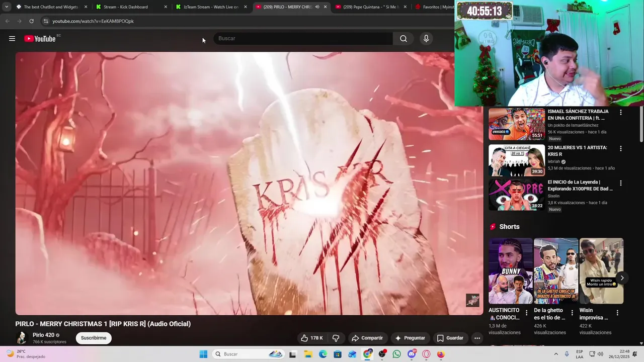Open the AUSTINCITO Short thumbnail
This screenshot has width=644, height=362.
[511, 271]
